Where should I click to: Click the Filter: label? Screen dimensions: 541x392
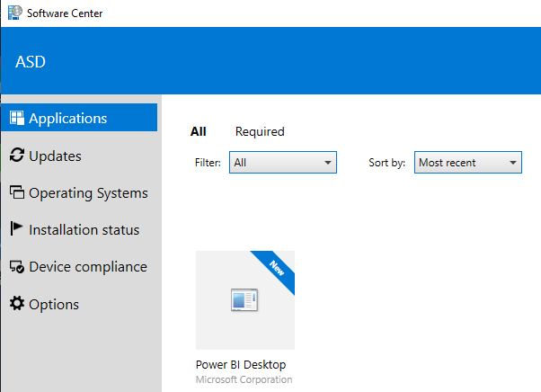pyautogui.click(x=208, y=162)
